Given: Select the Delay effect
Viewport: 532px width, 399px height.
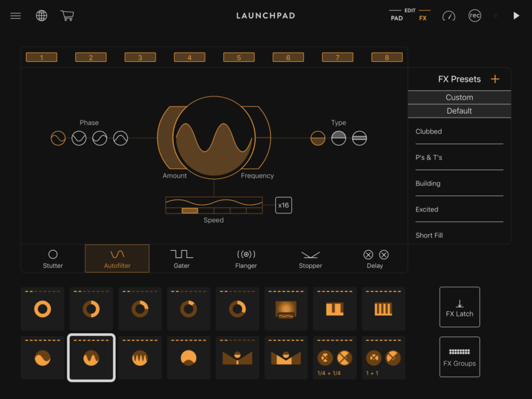Looking at the screenshot, I should [375, 259].
